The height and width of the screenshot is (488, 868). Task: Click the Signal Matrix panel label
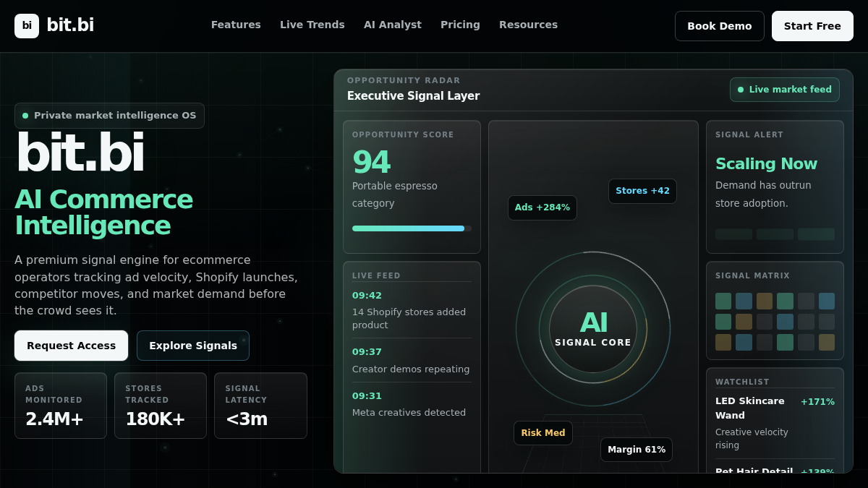[x=752, y=276]
